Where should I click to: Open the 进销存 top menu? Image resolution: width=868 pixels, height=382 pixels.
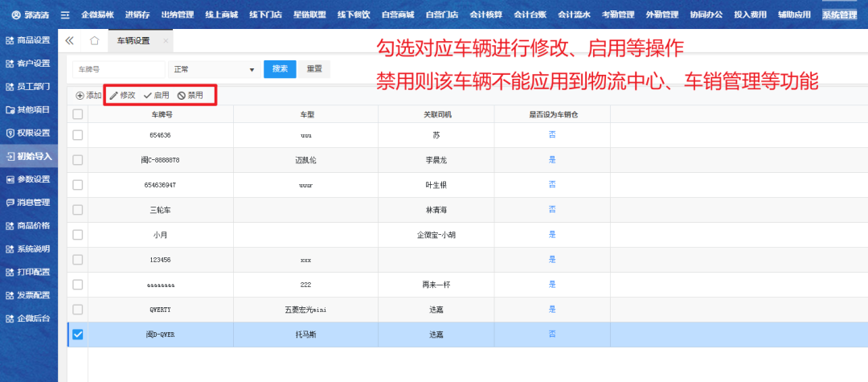point(137,14)
